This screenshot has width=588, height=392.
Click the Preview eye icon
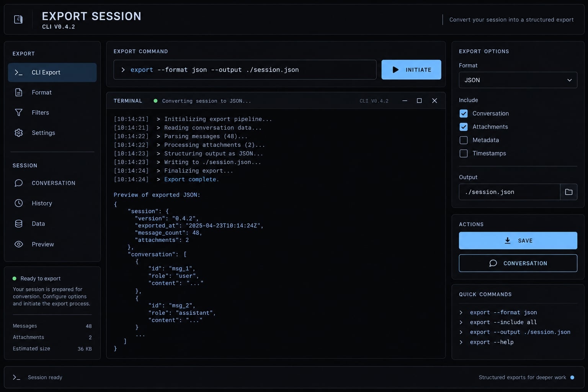pyautogui.click(x=18, y=244)
